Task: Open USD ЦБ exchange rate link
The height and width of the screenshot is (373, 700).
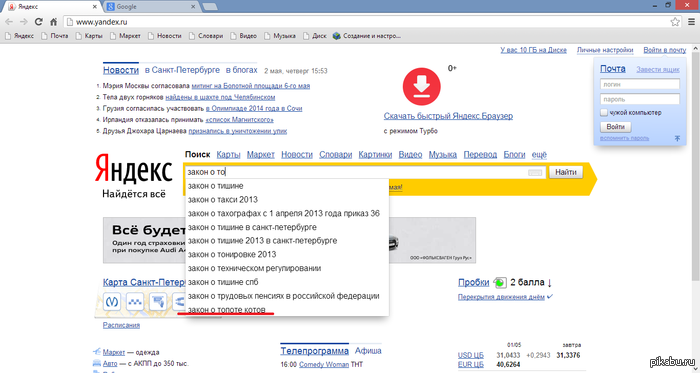Action: (471, 355)
